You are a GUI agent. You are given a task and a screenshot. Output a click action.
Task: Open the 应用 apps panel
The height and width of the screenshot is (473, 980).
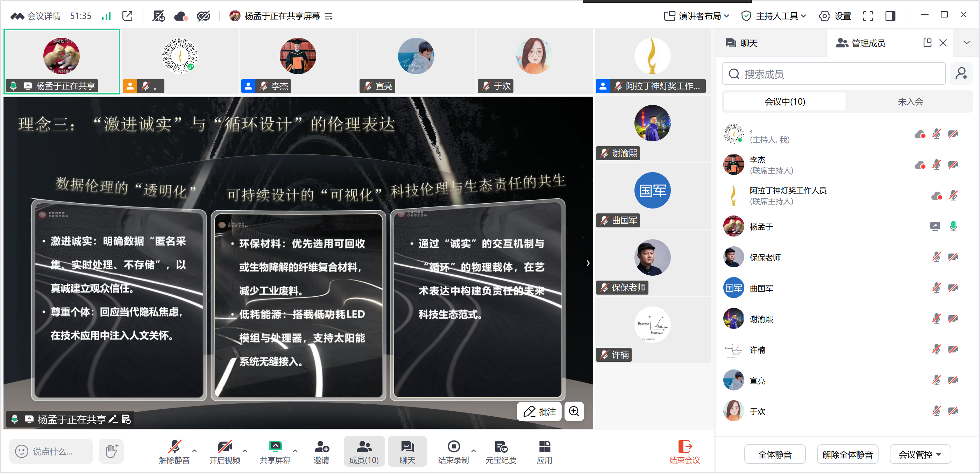pyautogui.click(x=545, y=451)
